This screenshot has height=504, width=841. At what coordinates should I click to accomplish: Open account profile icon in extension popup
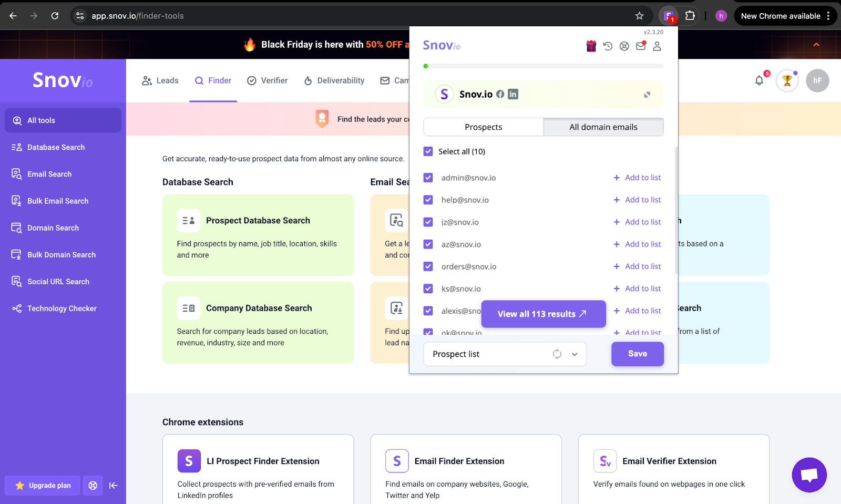coord(657,46)
